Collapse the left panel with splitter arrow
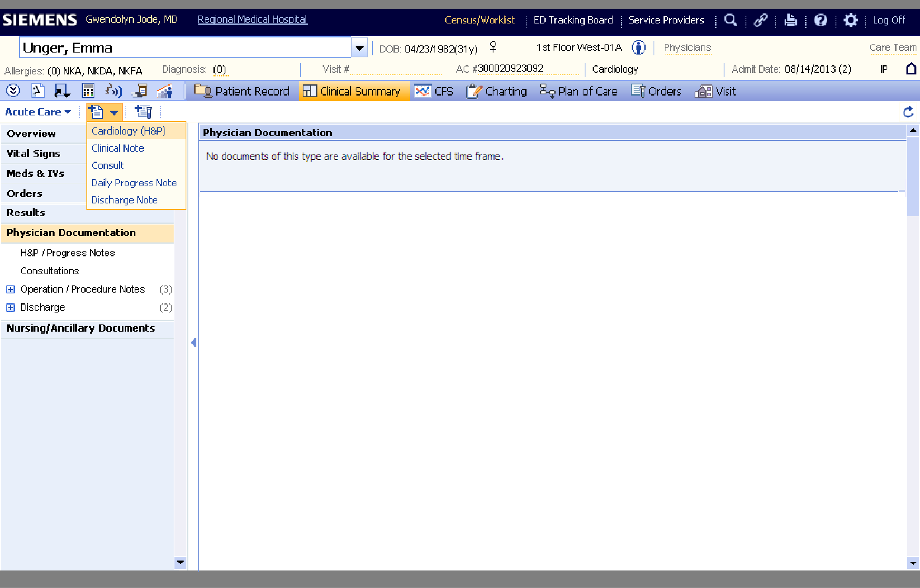 [x=194, y=342]
